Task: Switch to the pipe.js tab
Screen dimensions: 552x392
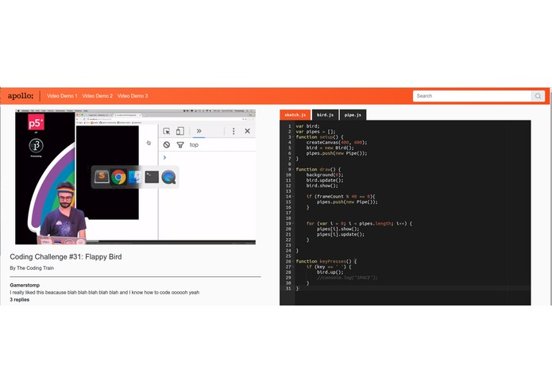Action: 353,115
